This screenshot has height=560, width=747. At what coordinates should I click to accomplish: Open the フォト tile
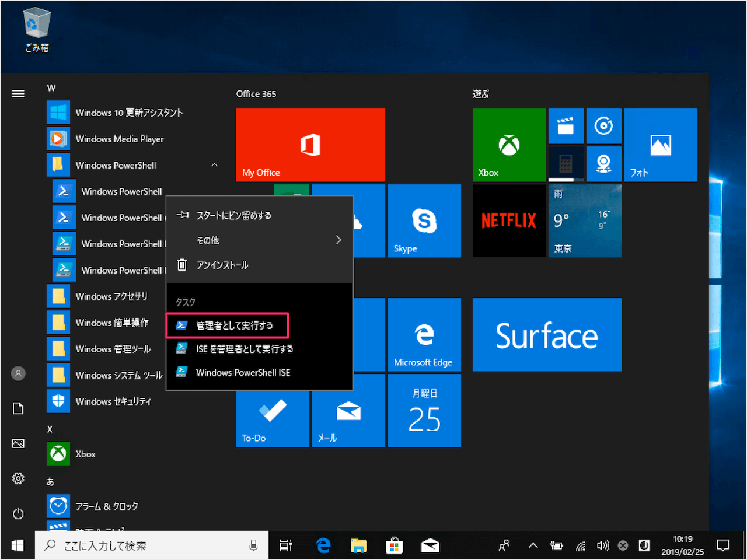(x=661, y=145)
